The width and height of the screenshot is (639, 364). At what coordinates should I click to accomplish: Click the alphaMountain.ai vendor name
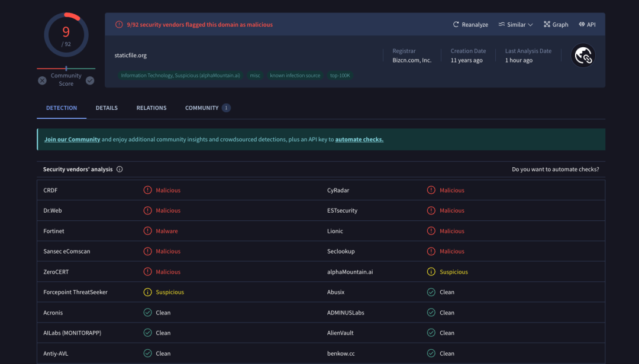point(350,272)
